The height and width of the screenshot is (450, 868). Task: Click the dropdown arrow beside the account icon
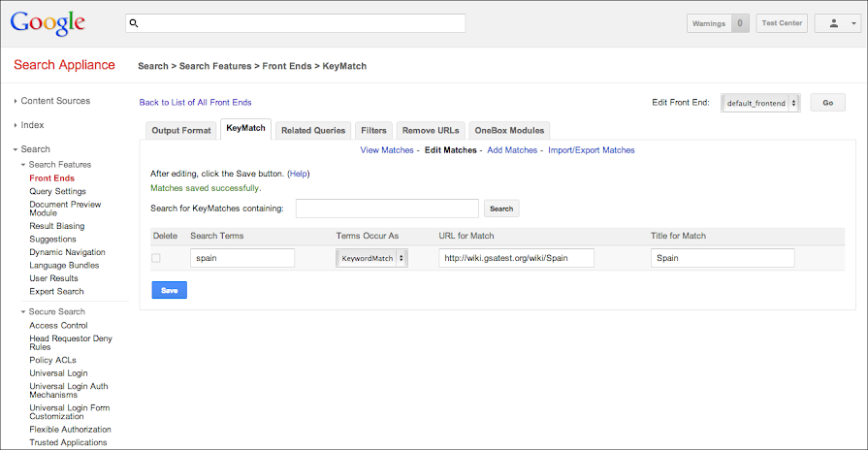pos(853,23)
